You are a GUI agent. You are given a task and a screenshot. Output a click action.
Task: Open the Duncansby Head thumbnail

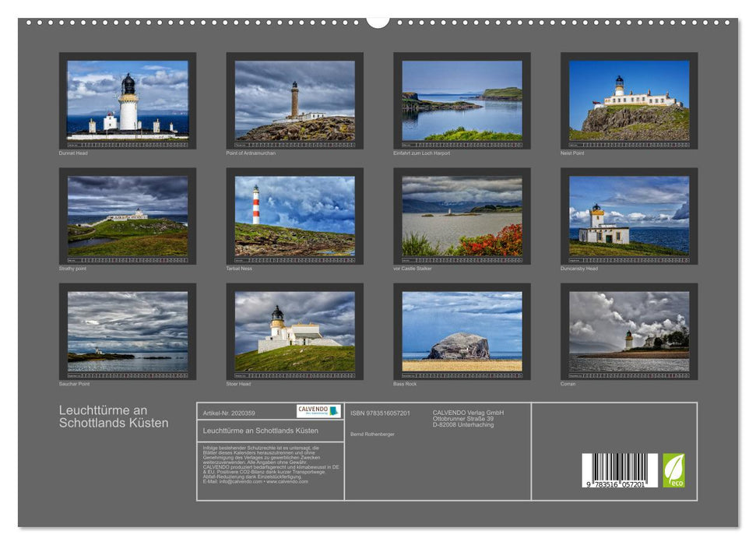click(629, 216)
